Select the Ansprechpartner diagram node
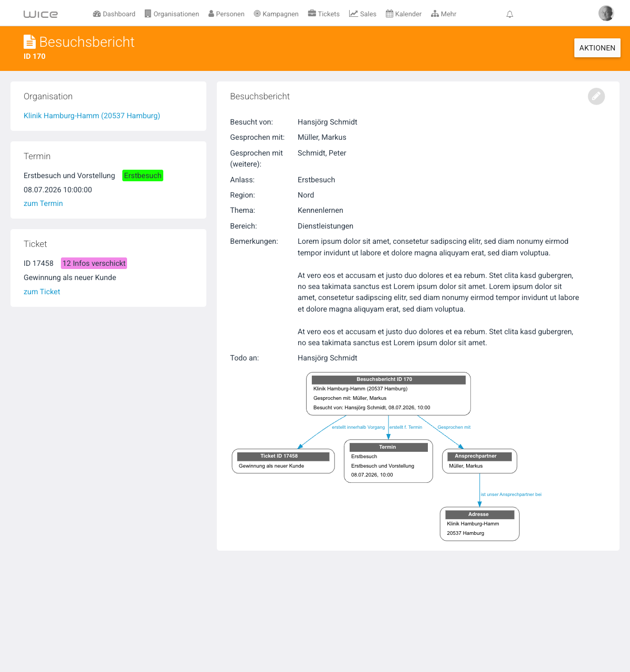The width and height of the screenshot is (630, 672). pos(480,461)
